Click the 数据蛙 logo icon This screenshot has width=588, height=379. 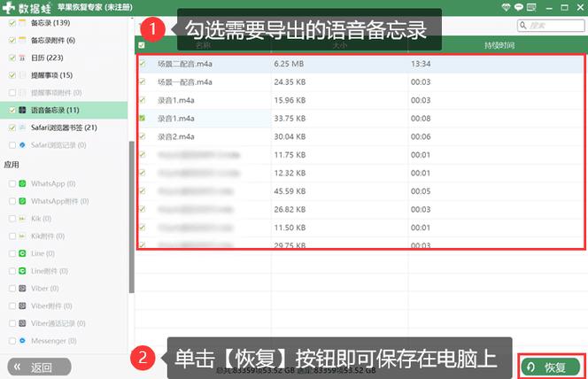point(8,7)
